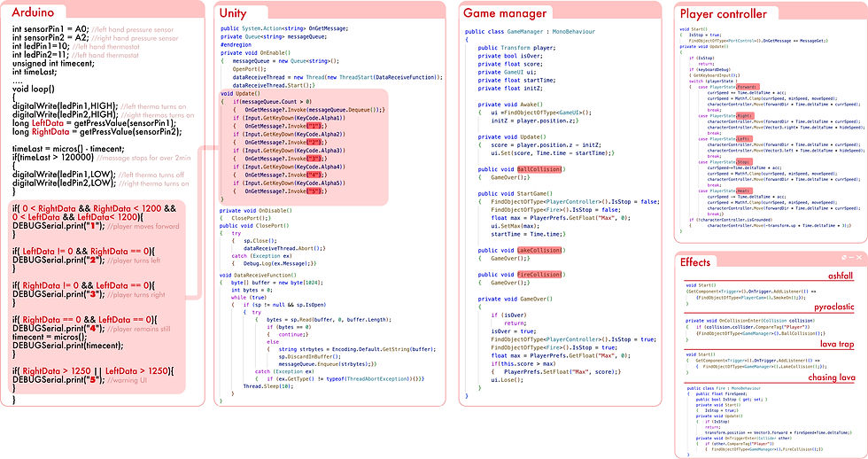The width and height of the screenshot is (868, 459).
Task: Click the chasing lava section heading
Action: 832,377
